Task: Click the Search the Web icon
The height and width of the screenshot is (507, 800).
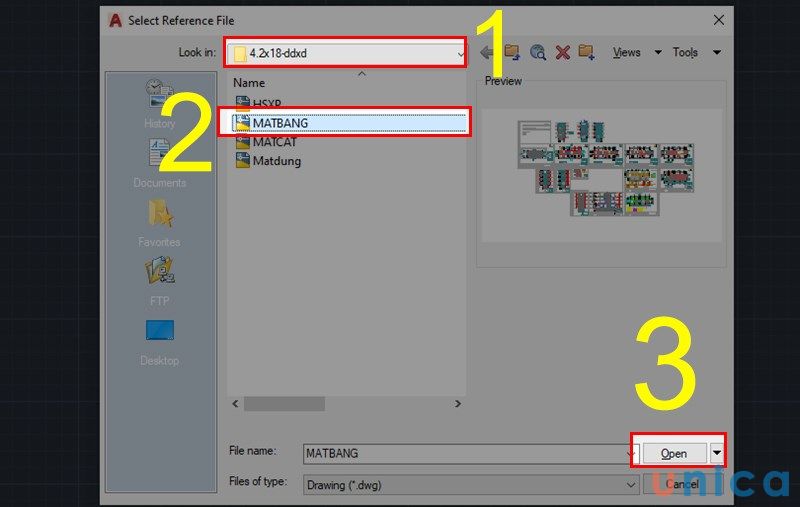Action: [x=538, y=52]
